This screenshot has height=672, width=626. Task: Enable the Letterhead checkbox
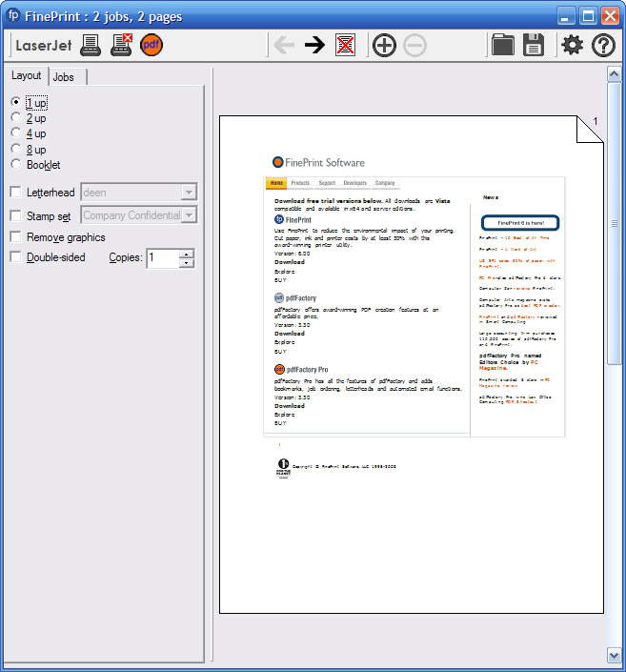point(15,193)
